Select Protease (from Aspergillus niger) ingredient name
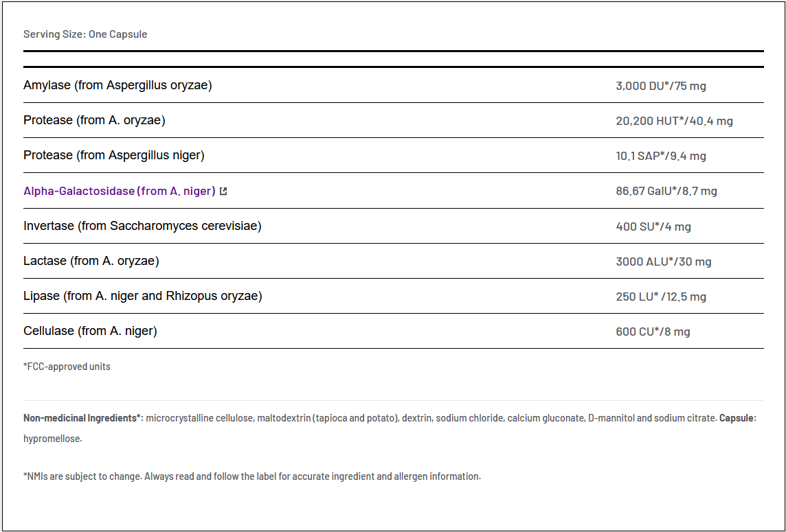 114,155
